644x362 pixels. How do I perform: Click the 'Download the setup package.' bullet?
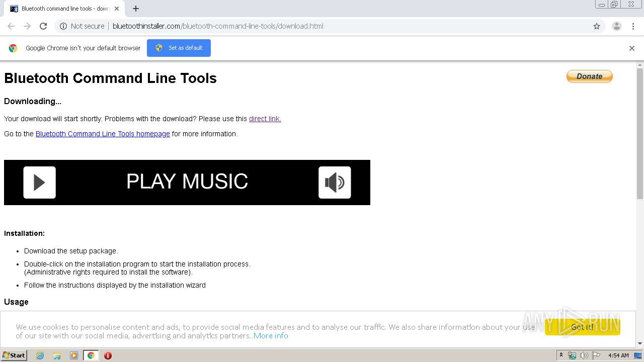pyautogui.click(x=71, y=251)
